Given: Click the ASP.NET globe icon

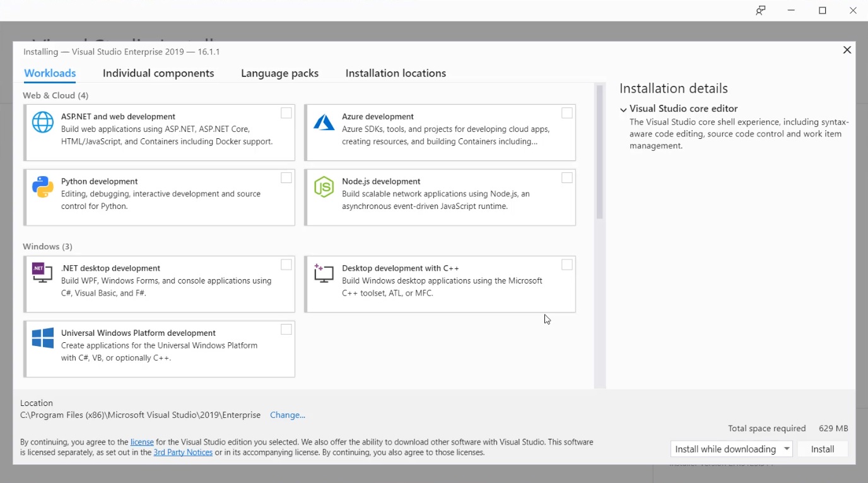Looking at the screenshot, I should point(43,122).
